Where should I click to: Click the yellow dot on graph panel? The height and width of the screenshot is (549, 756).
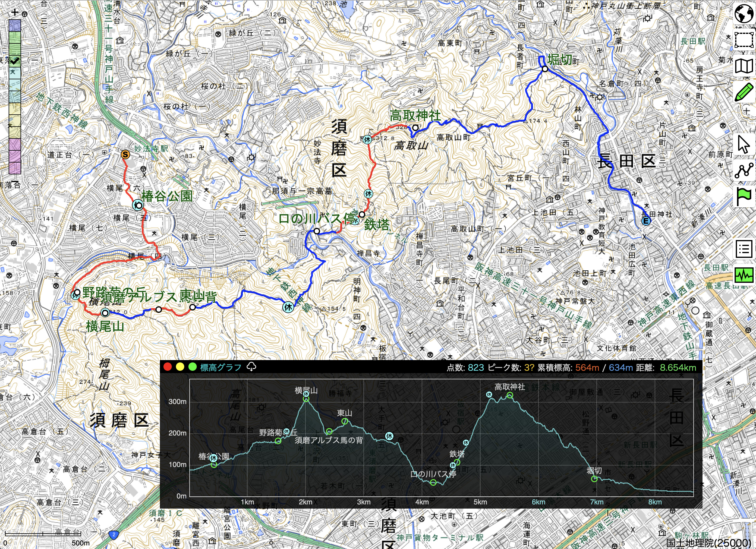(180, 367)
